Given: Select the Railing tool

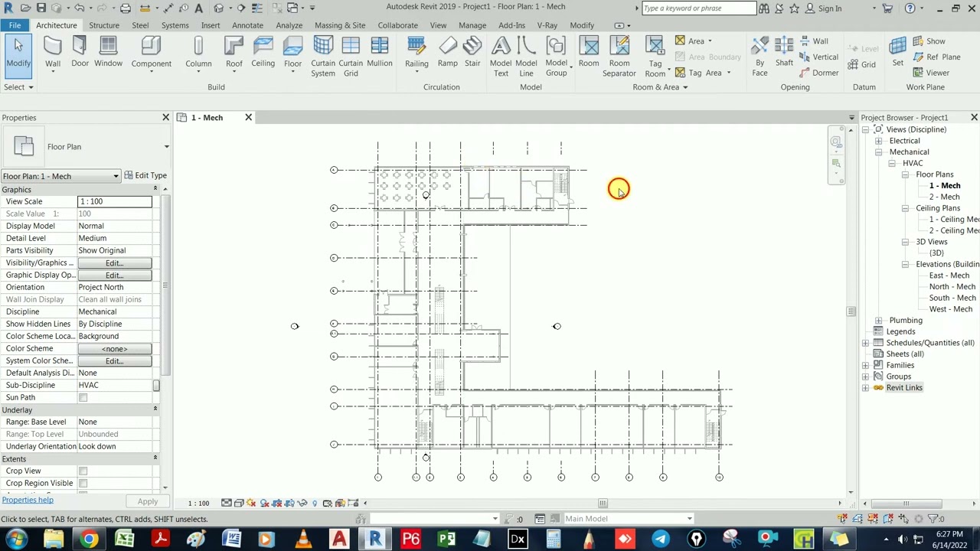Looking at the screenshot, I should pos(416,54).
